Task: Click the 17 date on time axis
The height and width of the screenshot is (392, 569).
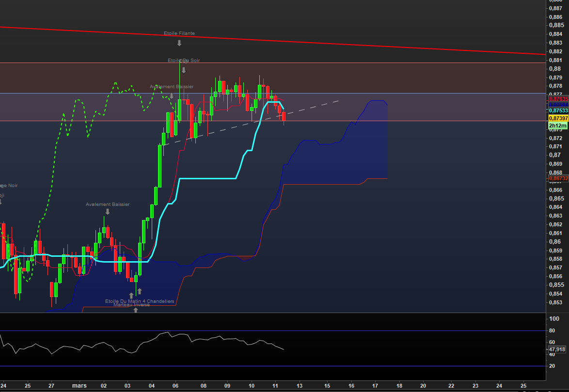Action: [x=375, y=386]
